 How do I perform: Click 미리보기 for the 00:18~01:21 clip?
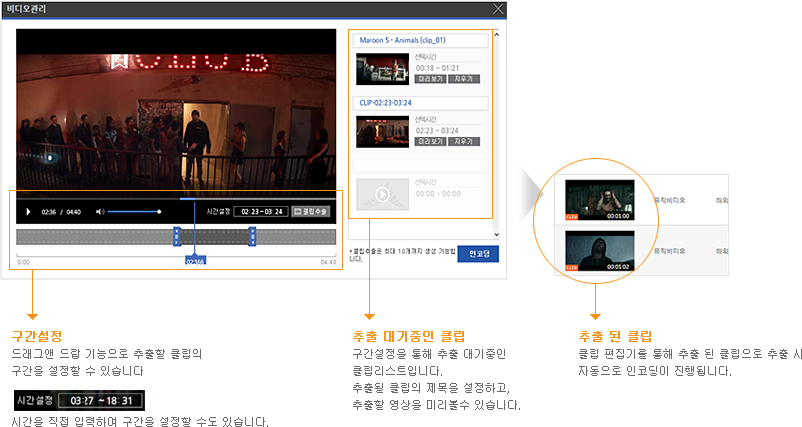[430, 79]
